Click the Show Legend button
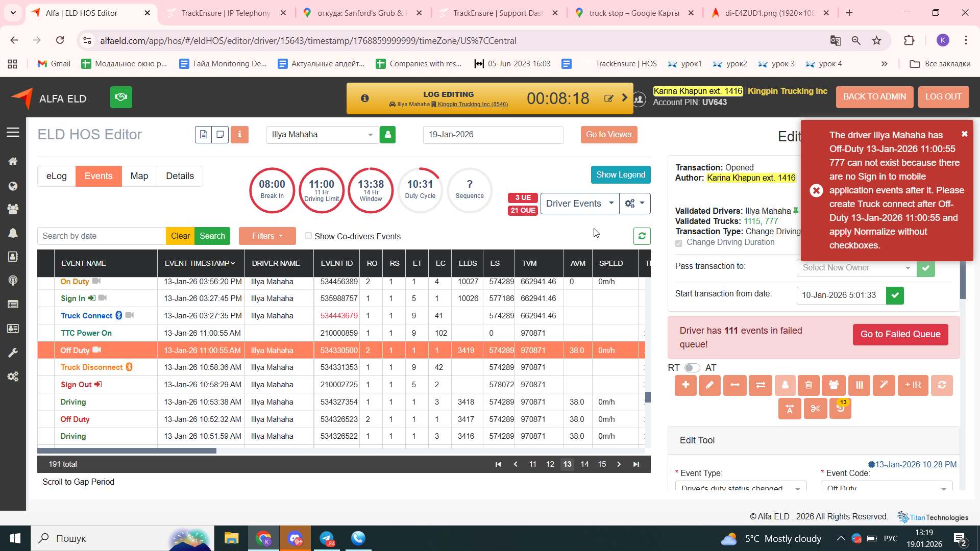Viewport: 980px width, 551px height. point(620,174)
